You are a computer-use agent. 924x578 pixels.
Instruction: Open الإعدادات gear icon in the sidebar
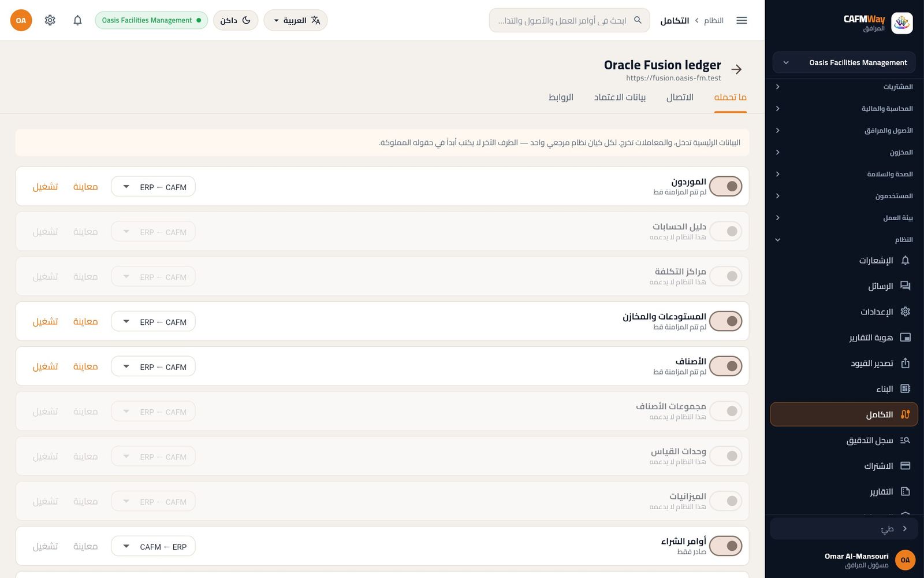tap(905, 312)
